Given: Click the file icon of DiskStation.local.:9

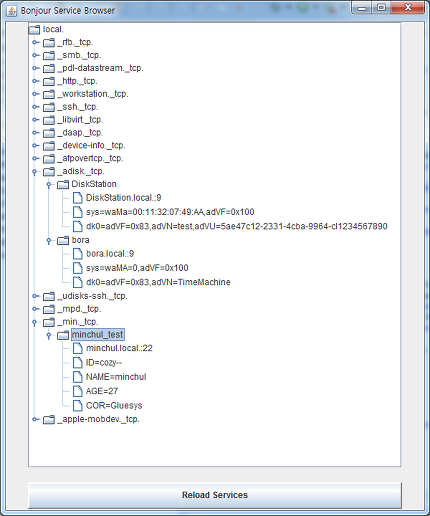Looking at the screenshot, I should point(77,198).
